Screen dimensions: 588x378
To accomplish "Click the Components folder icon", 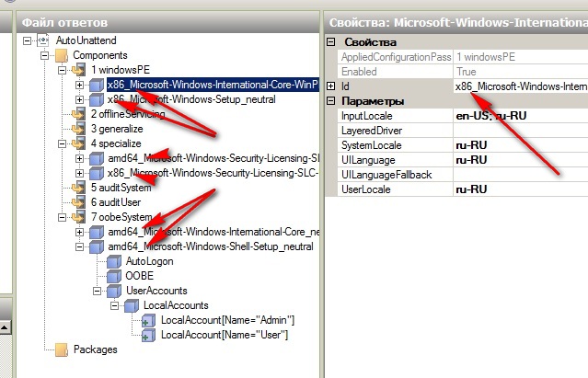I will 62,55.
